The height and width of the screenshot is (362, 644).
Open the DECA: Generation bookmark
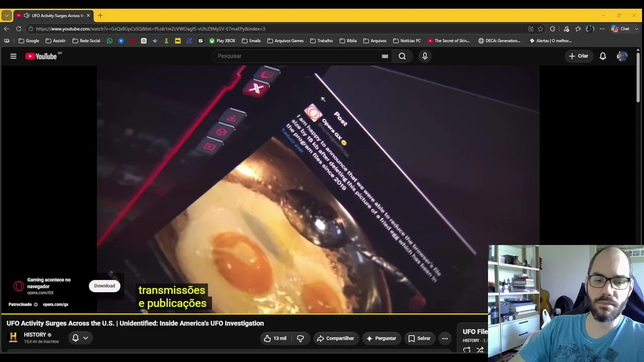coord(499,41)
